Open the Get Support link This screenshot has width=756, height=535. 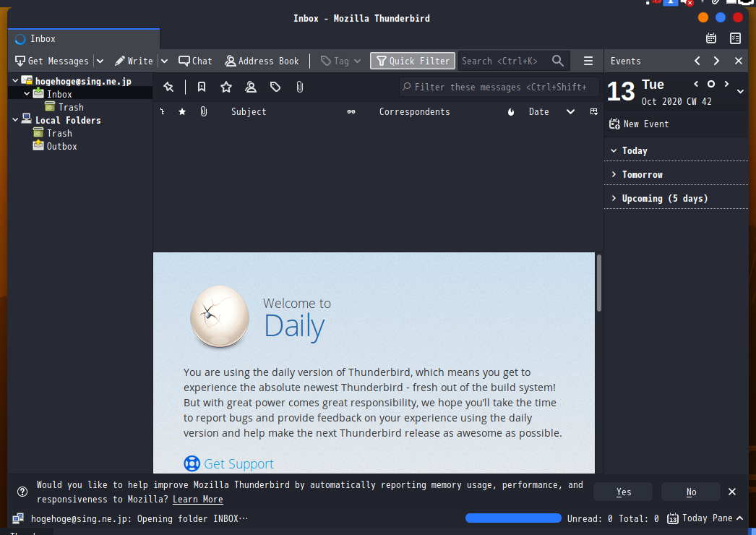(239, 463)
